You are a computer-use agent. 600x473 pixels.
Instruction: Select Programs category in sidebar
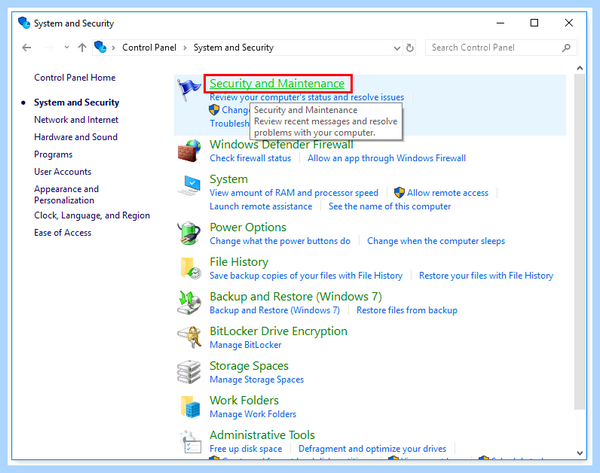pyautogui.click(x=53, y=155)
